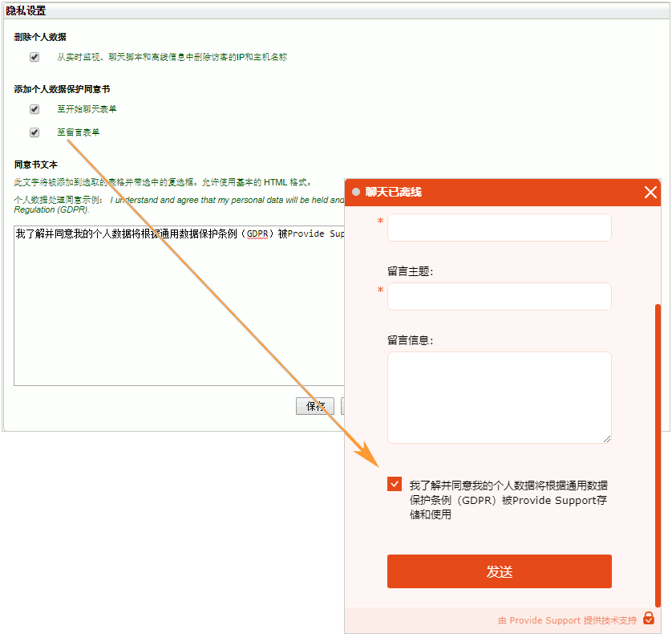Click the 聊天已离线 title text
Screen dimensions: 672x642
coord(393,192)
